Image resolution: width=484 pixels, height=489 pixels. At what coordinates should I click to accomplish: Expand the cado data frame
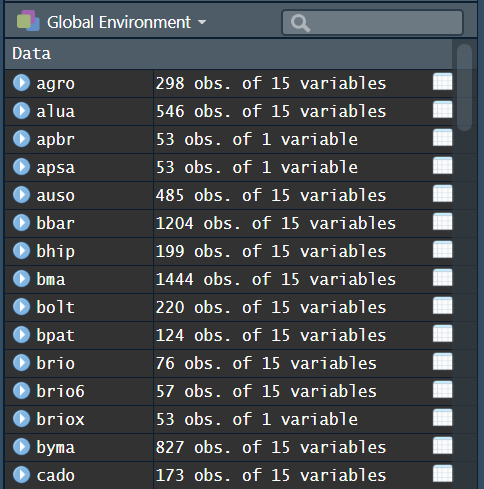[22, 475]
